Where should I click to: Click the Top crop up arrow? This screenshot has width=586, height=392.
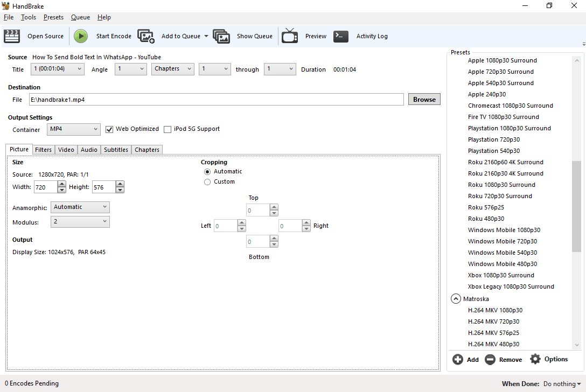tap(274, 207)
